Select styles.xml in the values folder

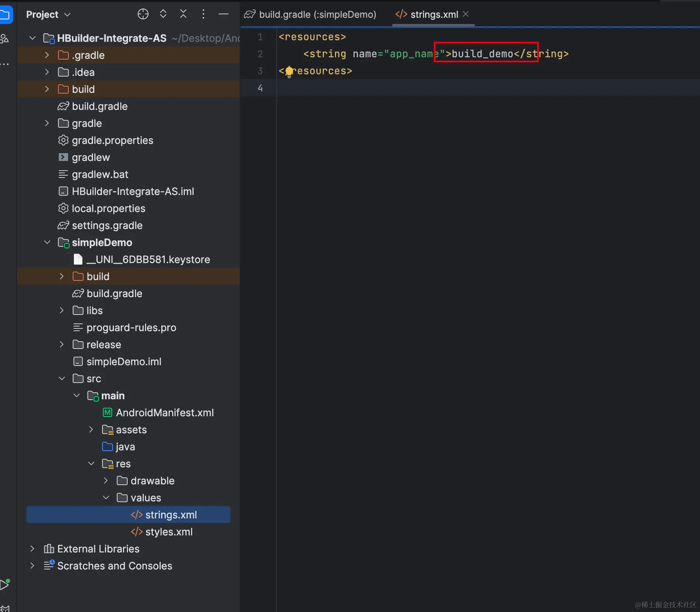pos(169,532)
